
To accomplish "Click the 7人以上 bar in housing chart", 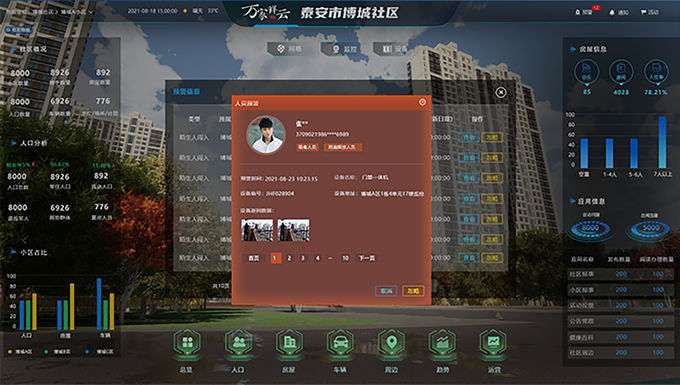I will click(x=662, y=142).
